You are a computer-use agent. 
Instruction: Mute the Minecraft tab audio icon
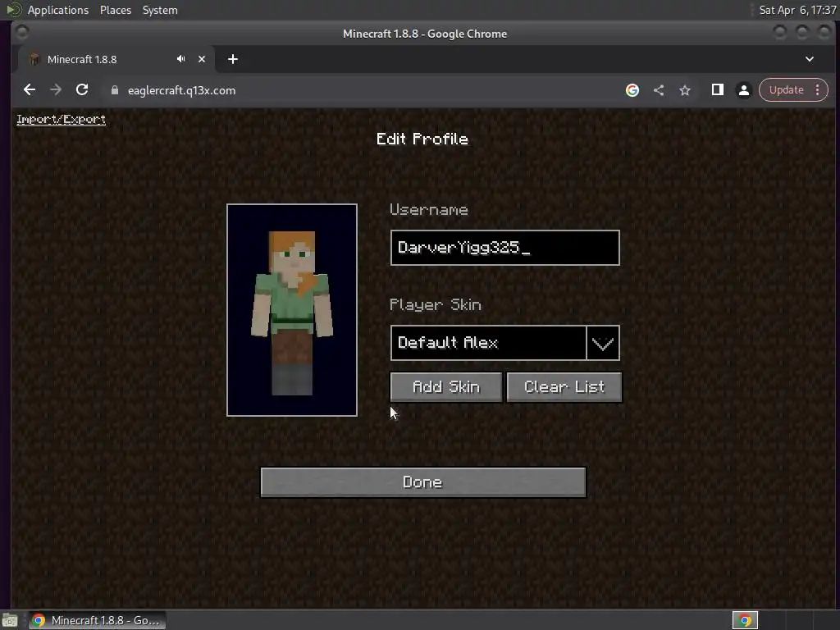tap(181, 59)
